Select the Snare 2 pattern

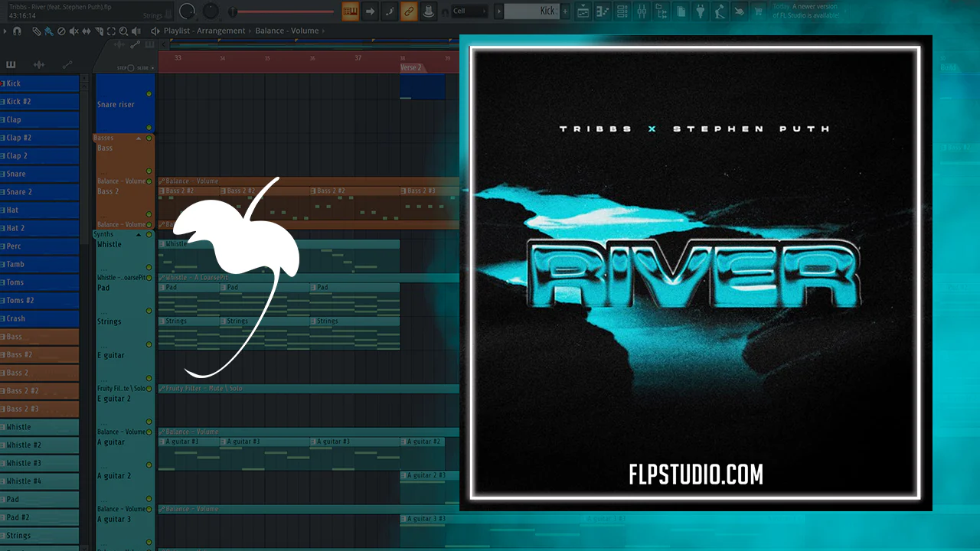[40, 192]
